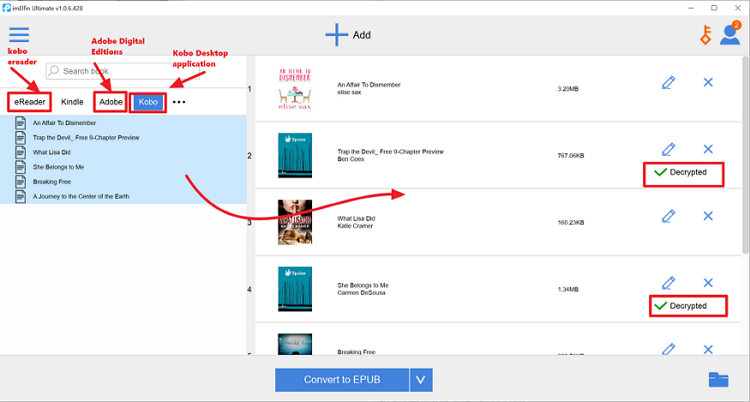Click the What Lisa Did cover thumbnail
The image size is (750, 402).
(x=295, y=223)
